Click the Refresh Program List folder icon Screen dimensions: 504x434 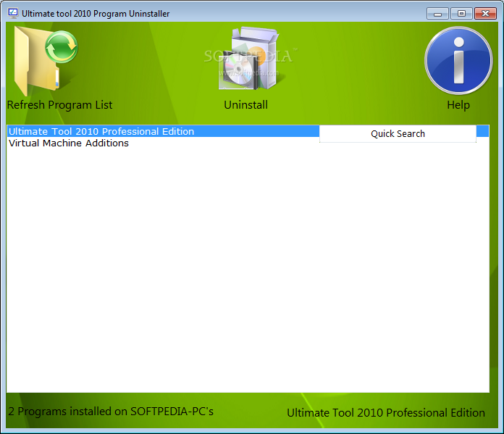[46, 61]
